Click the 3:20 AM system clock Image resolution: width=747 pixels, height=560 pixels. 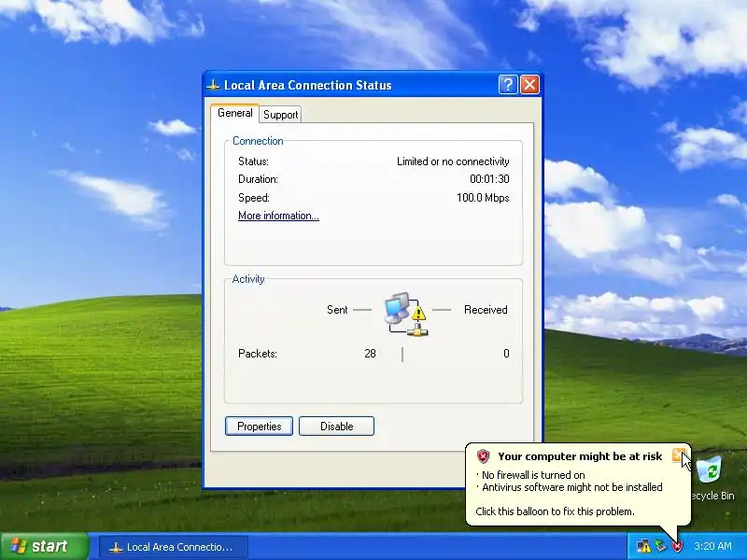(712, 546)
